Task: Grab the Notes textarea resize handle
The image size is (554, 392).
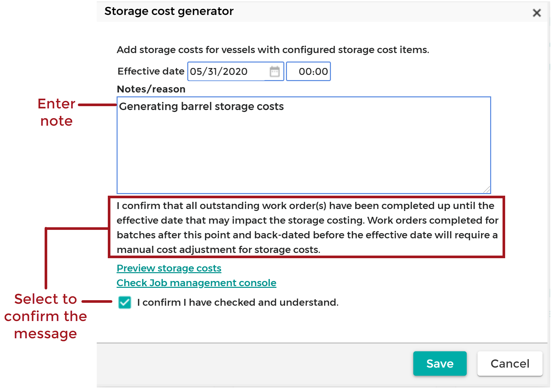Action: tap(487, 190)
